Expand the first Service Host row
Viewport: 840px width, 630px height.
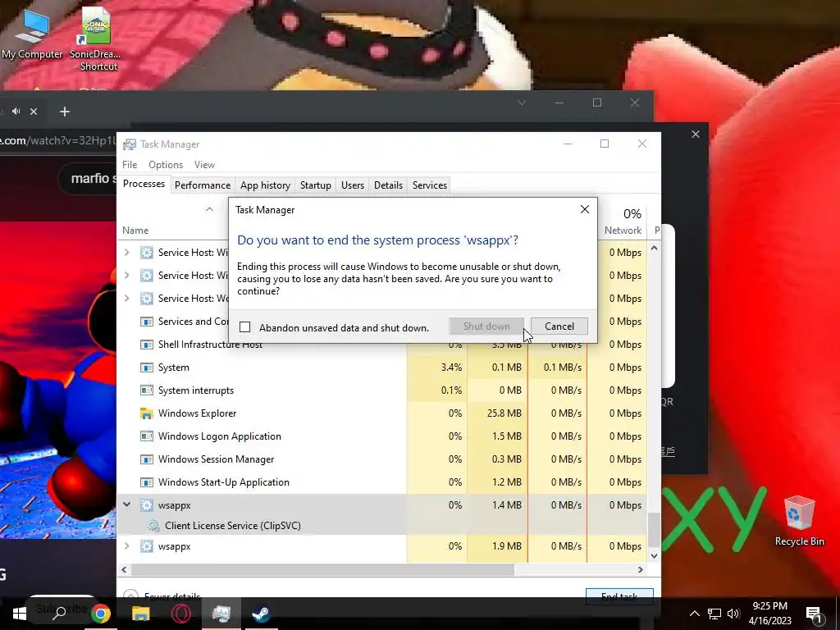127,253
